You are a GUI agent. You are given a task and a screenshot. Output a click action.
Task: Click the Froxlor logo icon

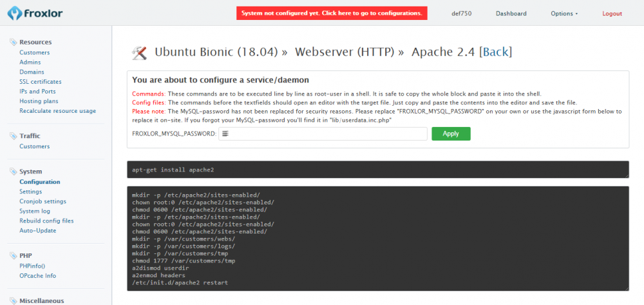point(13,14)
